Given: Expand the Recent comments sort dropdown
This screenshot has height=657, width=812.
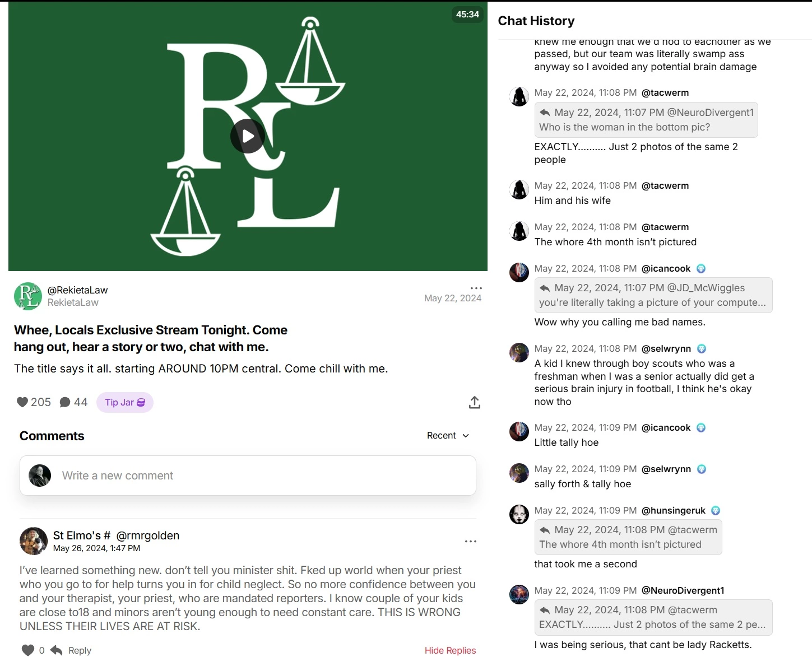Looking at the screenshot, I should point(448,435).
